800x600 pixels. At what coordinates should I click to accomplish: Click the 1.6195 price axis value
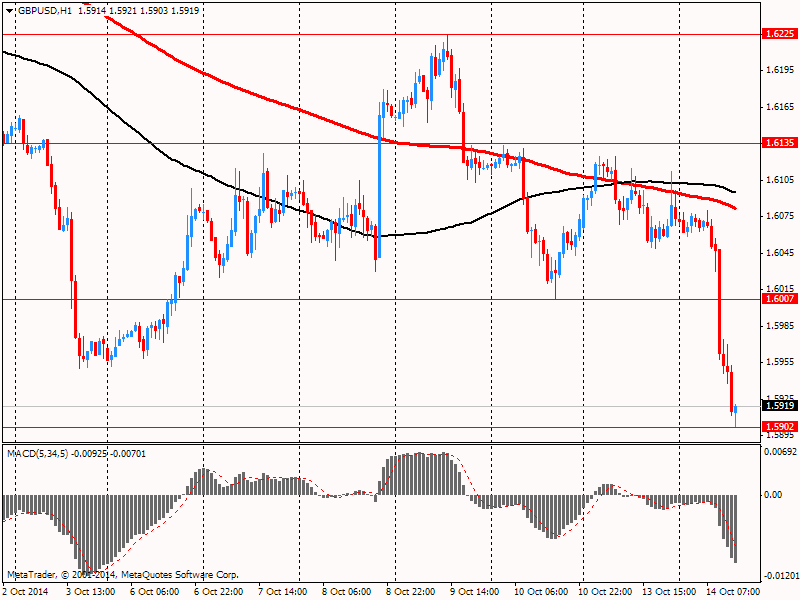click(781, 70)
